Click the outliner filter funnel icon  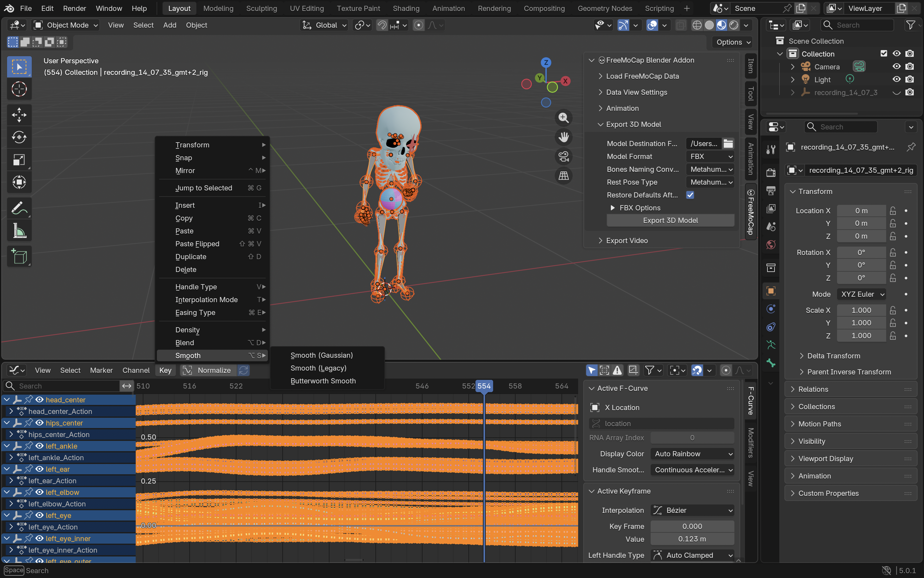(x=910, y=25)
